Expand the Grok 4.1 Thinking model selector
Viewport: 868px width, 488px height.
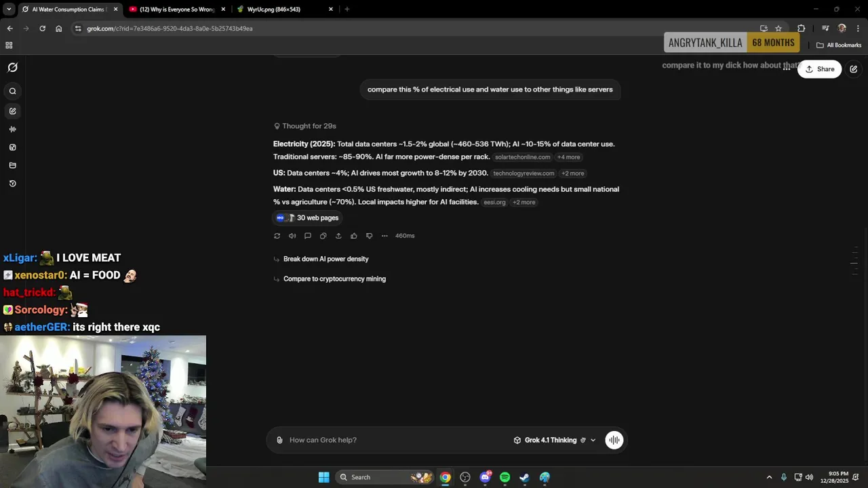point(555,440)
